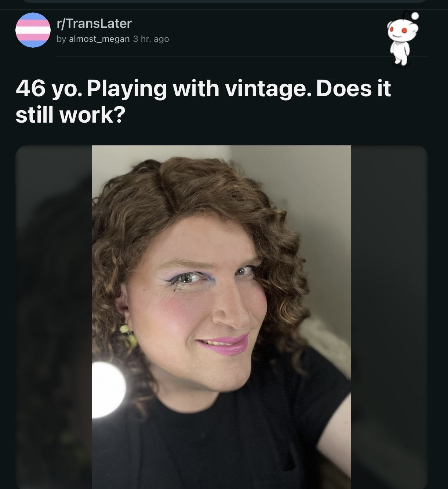This screenshot has width=448, height=489.
Task: Click the word 'by' before the username
Action: click(x=61, y=39)
